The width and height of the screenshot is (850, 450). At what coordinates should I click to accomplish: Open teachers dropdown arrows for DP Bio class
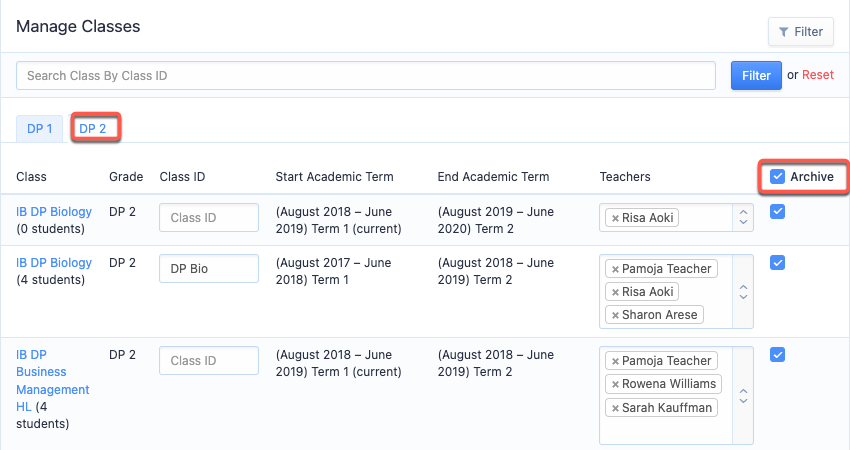point(743,292)
